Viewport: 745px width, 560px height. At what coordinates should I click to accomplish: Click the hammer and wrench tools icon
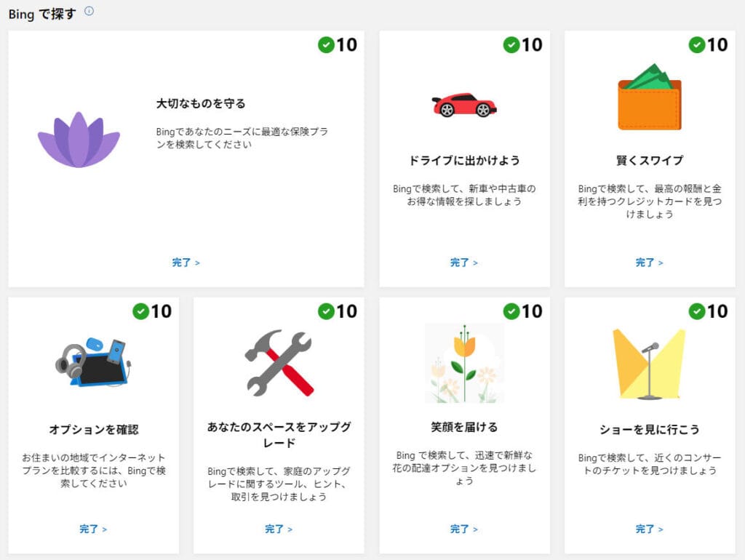coord(279,362)
